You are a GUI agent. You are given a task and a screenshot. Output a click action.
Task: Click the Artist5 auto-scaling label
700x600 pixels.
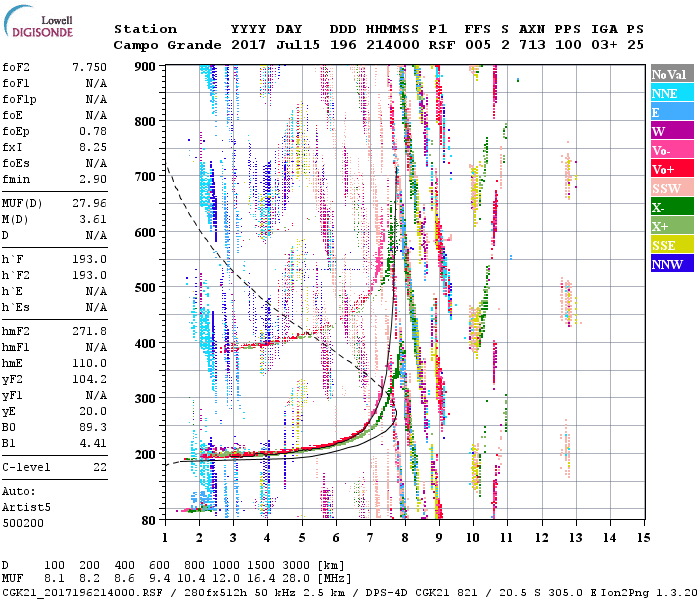(26, 508)
